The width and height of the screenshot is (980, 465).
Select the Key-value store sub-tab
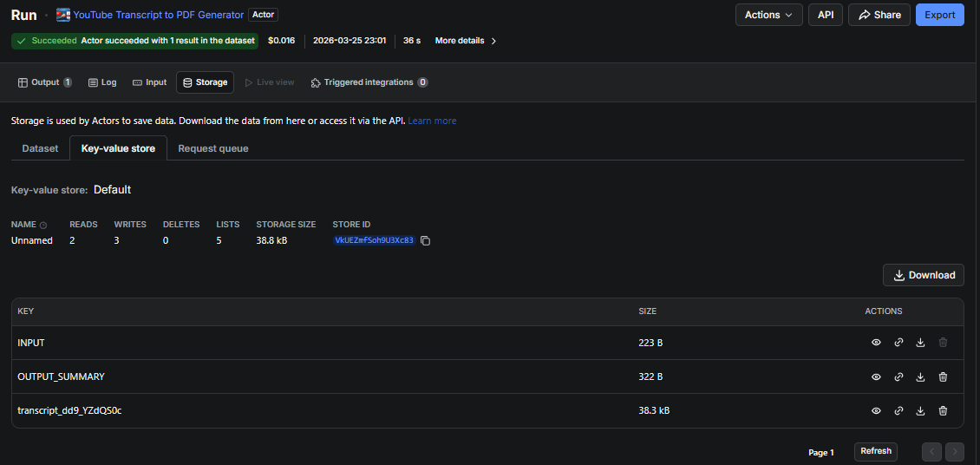click(118, 148)
